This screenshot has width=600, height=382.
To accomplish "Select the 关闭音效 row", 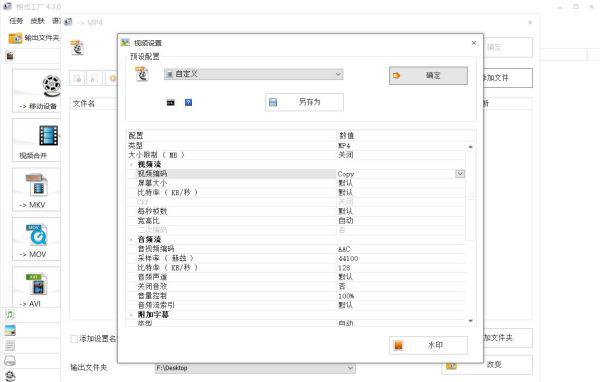I will tap(296, 286).
